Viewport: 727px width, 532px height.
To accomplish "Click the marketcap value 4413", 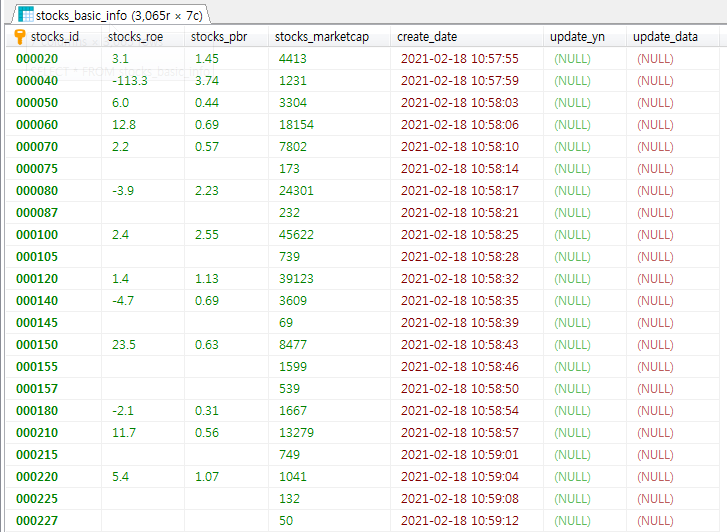I will (293, 59).
